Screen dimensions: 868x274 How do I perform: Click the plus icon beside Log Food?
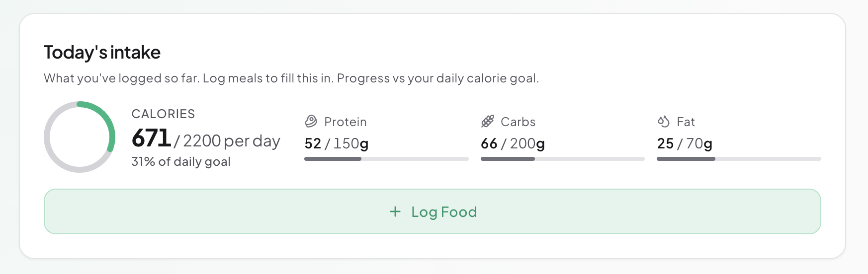[395, 212]
